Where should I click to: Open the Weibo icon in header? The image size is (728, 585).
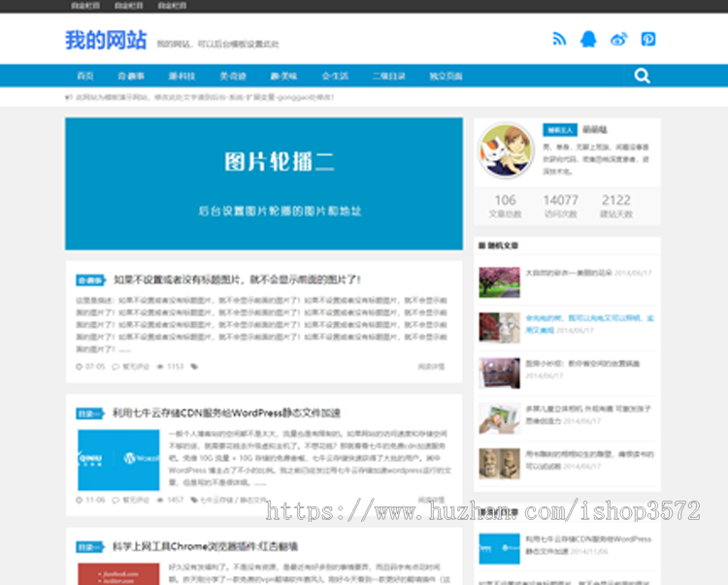(619, 40)
